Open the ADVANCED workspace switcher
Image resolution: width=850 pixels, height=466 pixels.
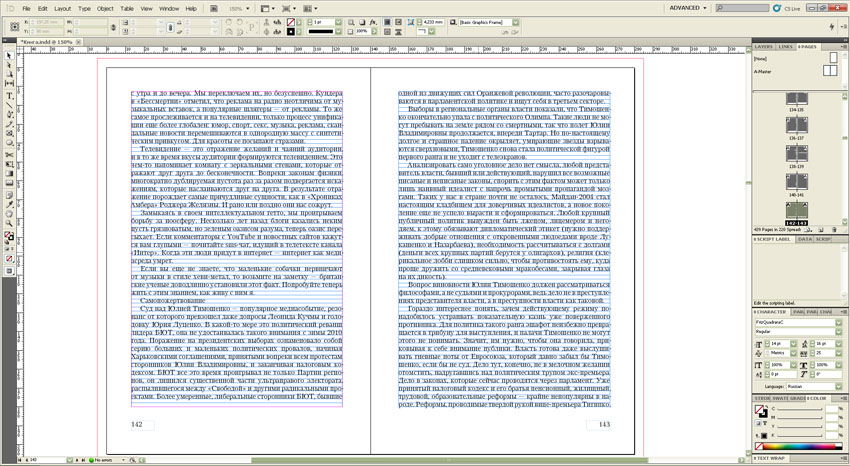click(x=687, y=8)
